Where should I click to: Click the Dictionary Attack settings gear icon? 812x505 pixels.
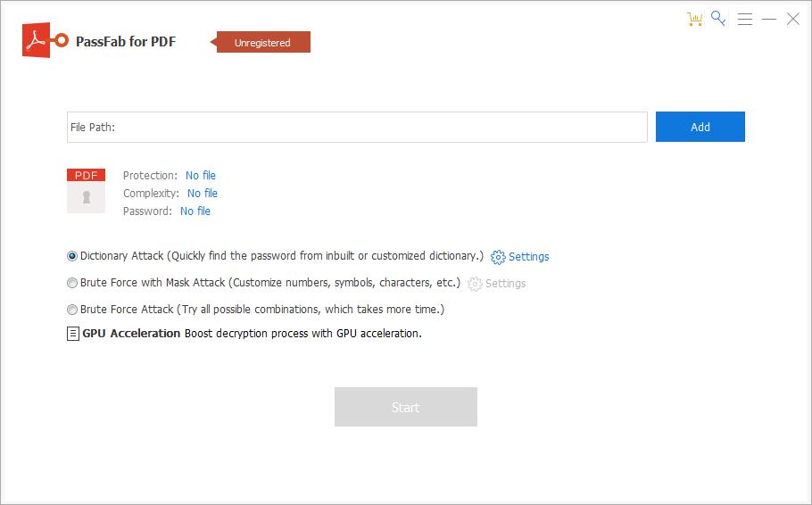click(498, 257)
